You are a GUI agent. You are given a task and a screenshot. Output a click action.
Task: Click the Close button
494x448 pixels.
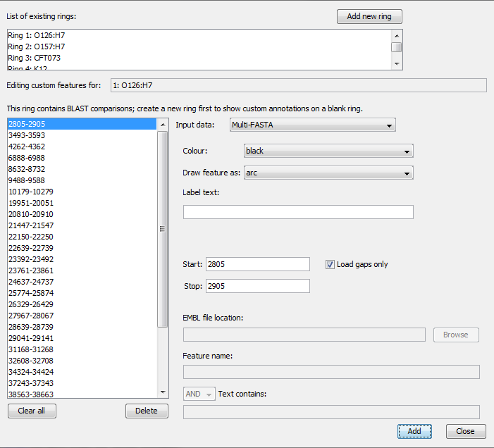tap(466, 431)
